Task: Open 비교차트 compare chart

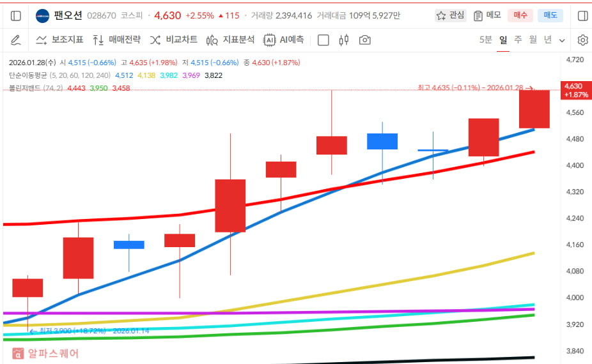Action: tap(174, 40)
